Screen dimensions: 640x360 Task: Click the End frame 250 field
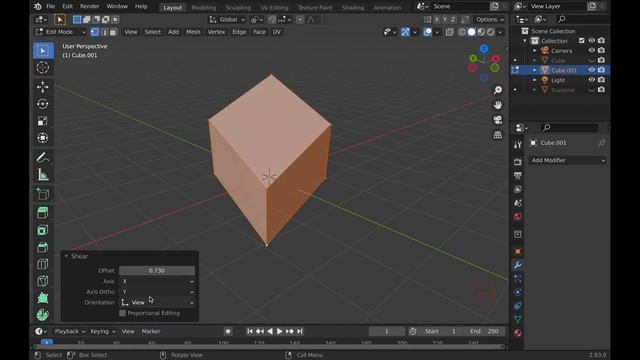point(484,331)
